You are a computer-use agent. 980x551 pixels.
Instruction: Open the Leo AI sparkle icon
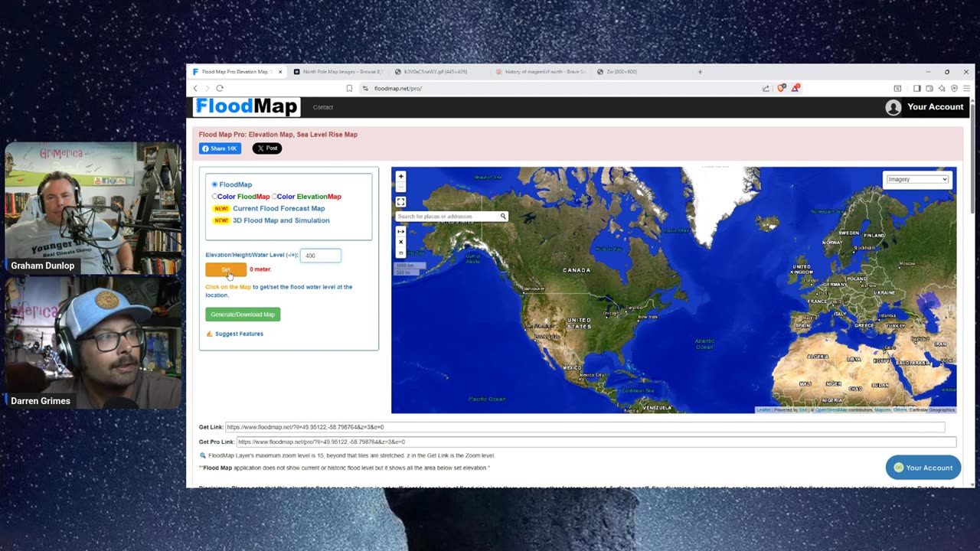tap(942, 88)
